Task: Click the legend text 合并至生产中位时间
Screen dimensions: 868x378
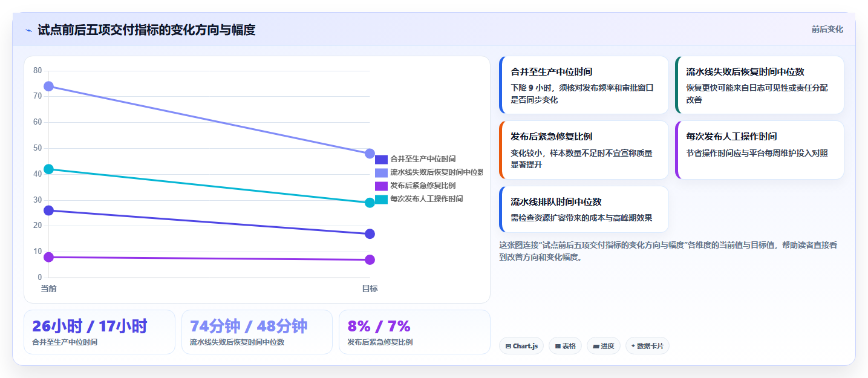Action: pos(423,159)
